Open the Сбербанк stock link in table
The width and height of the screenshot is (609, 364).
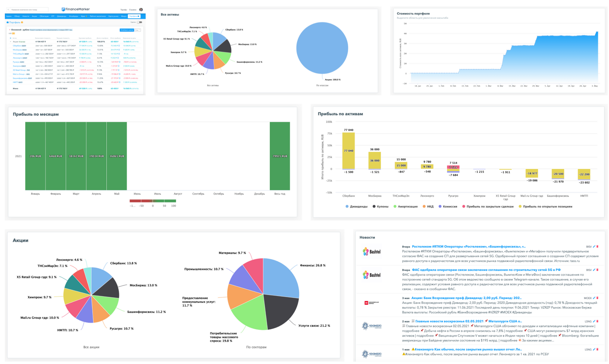pyautogui.click(x=17, y=46)
